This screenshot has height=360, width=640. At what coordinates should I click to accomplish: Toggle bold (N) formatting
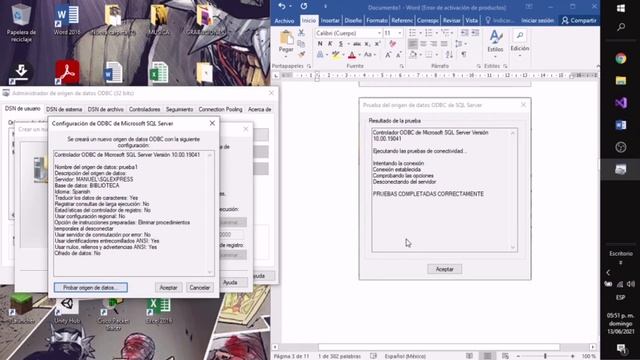[320, 44]
